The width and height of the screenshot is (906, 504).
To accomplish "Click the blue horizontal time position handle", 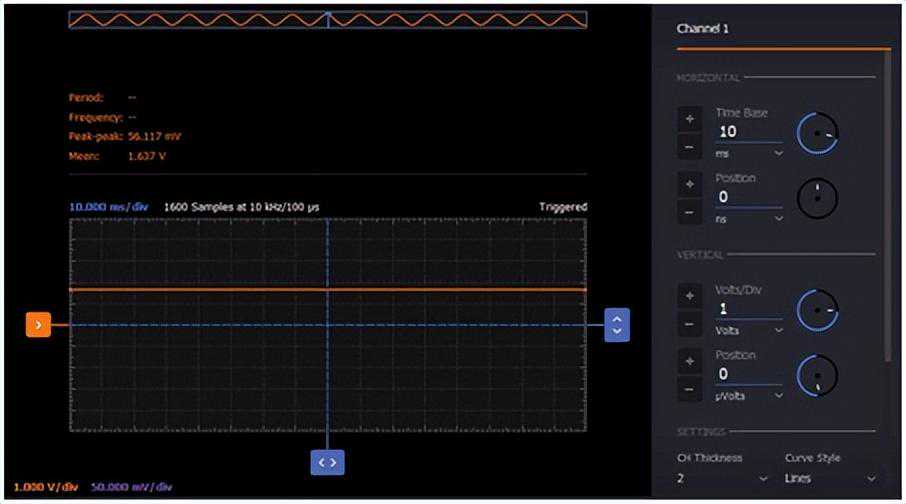I will [x=328, y=462].
